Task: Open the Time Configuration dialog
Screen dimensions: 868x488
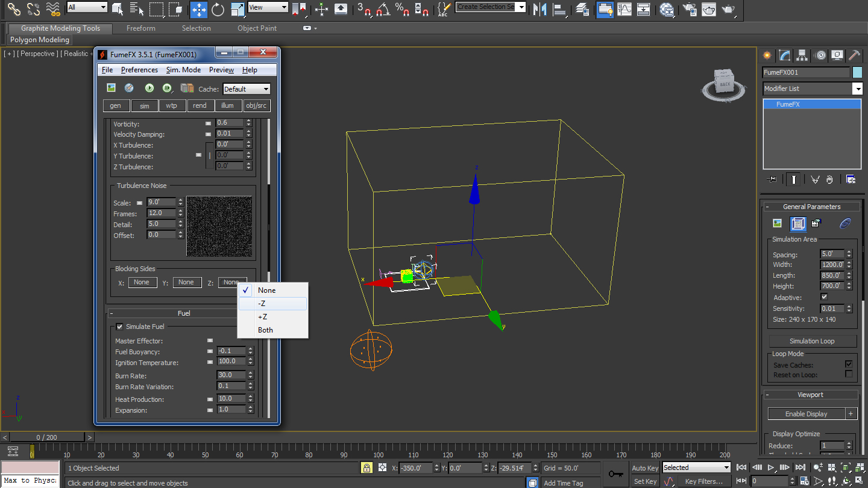Action: tap(805, 481)
